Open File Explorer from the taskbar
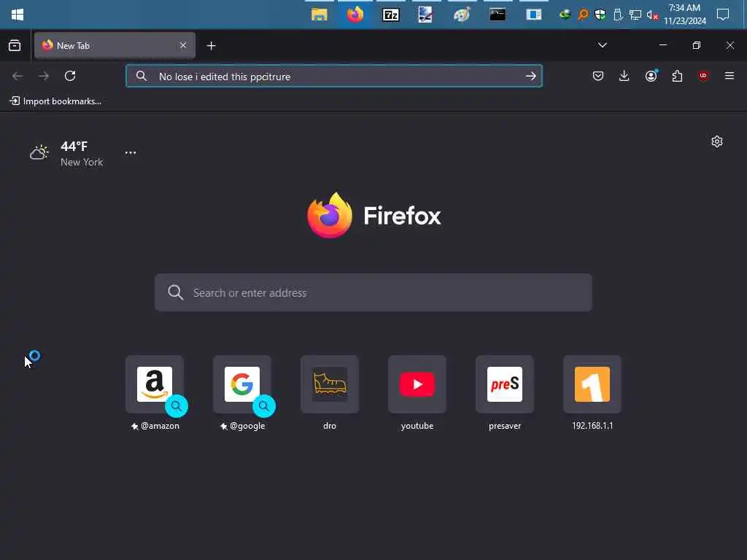Image resolution: width=747 pixels, height=560 pixels. coord(320,15)
